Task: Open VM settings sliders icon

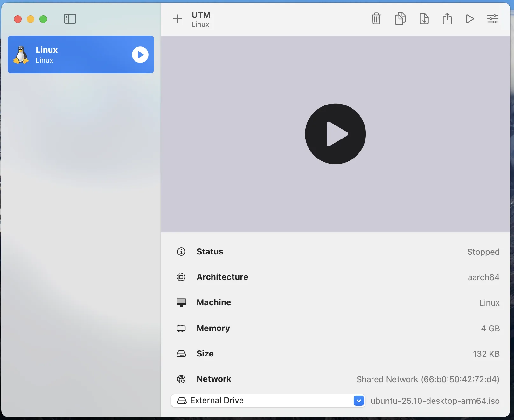Action: [x=492, y=19]
